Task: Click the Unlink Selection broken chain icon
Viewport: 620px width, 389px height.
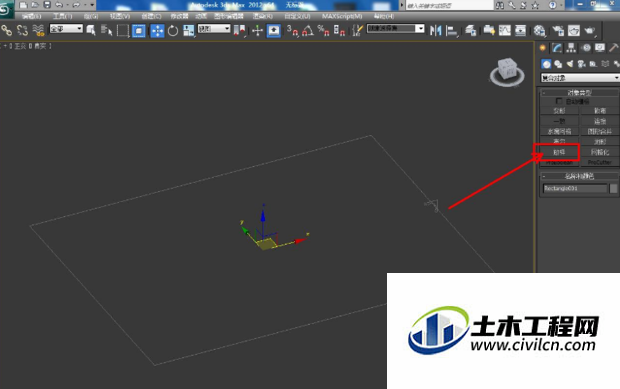Action: click(x=22, y=30)
